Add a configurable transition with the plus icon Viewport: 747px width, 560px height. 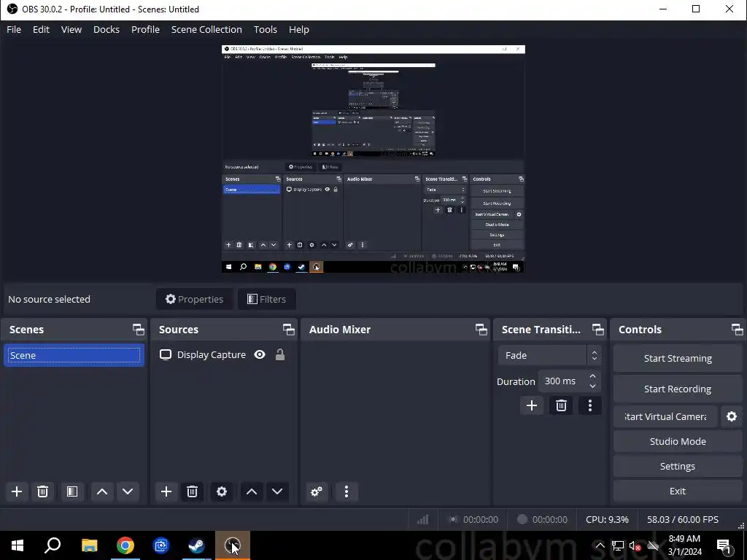pyautogui.click(x=532, y=405)
